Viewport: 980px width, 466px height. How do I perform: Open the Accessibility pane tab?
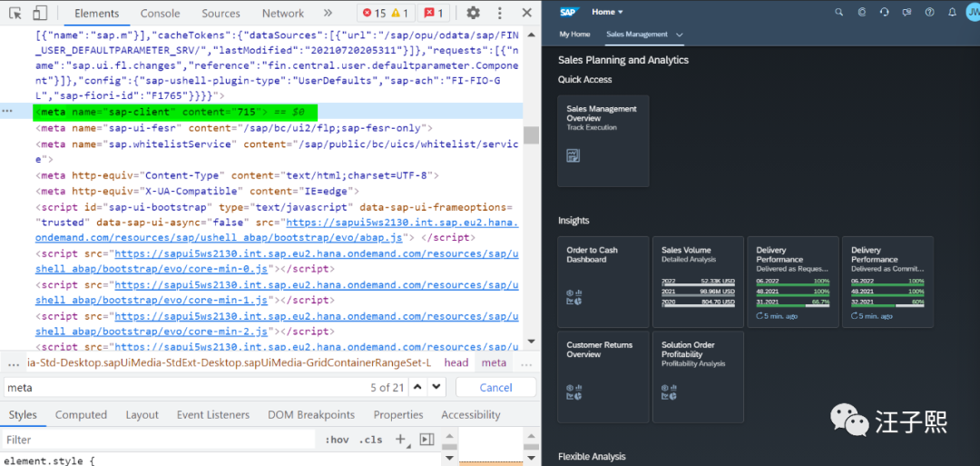[x=471, y=415]
